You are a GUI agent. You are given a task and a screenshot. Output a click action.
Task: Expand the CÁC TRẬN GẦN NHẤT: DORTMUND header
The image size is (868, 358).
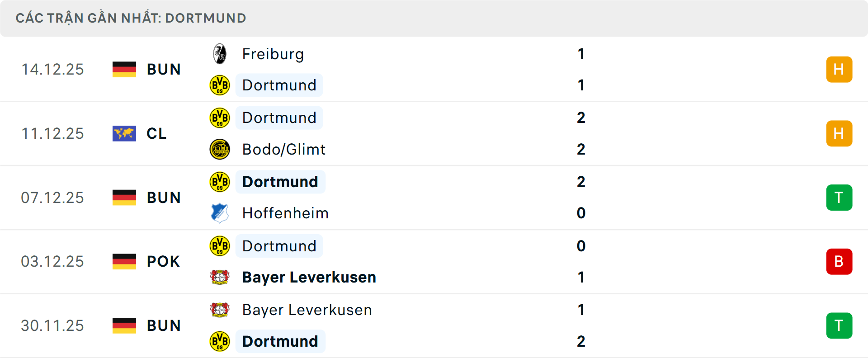(131, 18)
